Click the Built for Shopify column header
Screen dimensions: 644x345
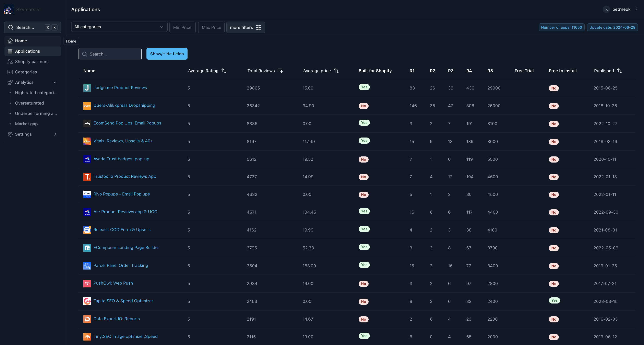pyautogui.click(x=375, y=71)
